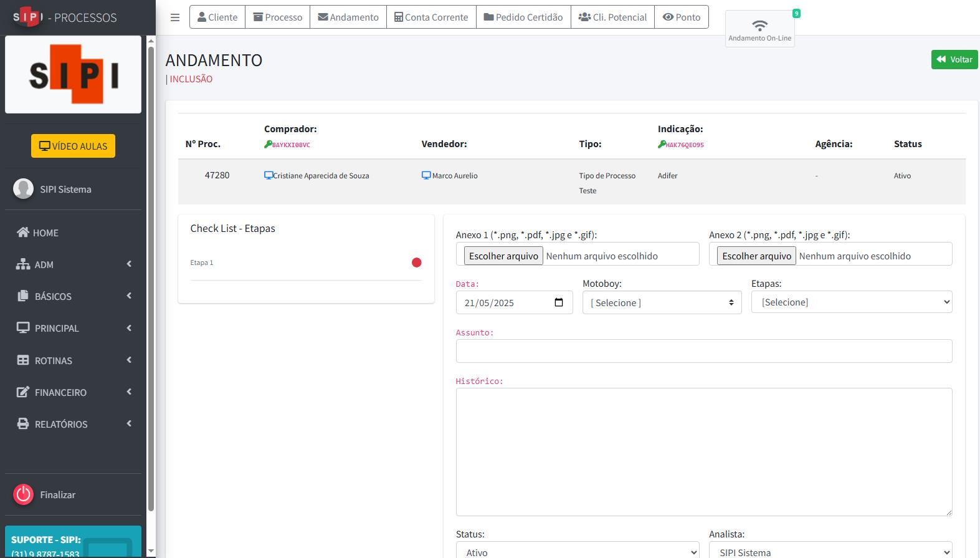Click the FINANCEIRO edit icon
The height and width of the screenshot is (558, 980).
tap(23, 392)
